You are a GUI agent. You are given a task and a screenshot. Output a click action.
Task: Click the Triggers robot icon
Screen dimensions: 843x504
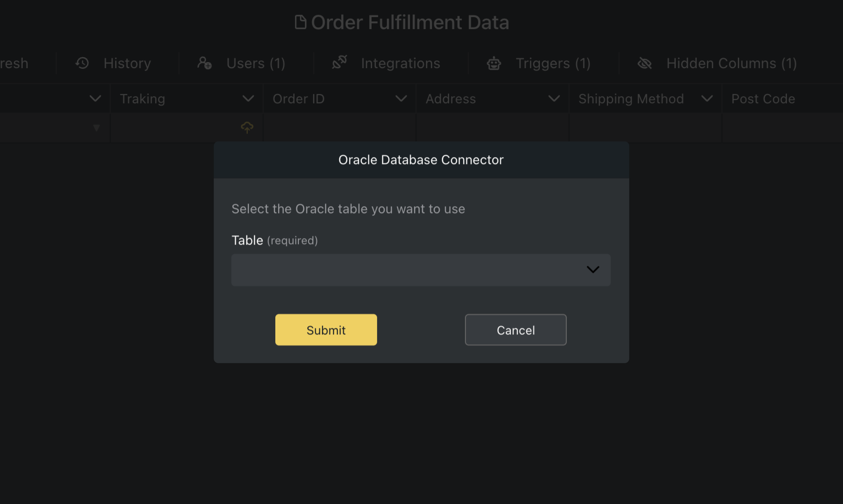(x=493, y=63)
